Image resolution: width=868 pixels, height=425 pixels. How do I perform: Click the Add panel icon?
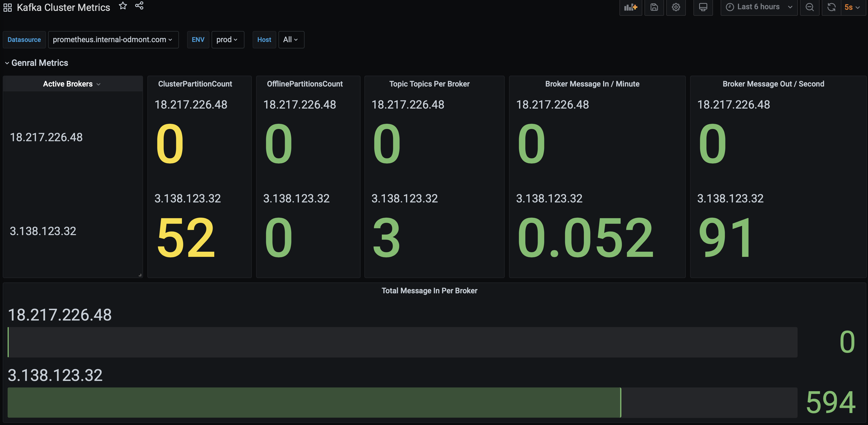coord(630,7)
